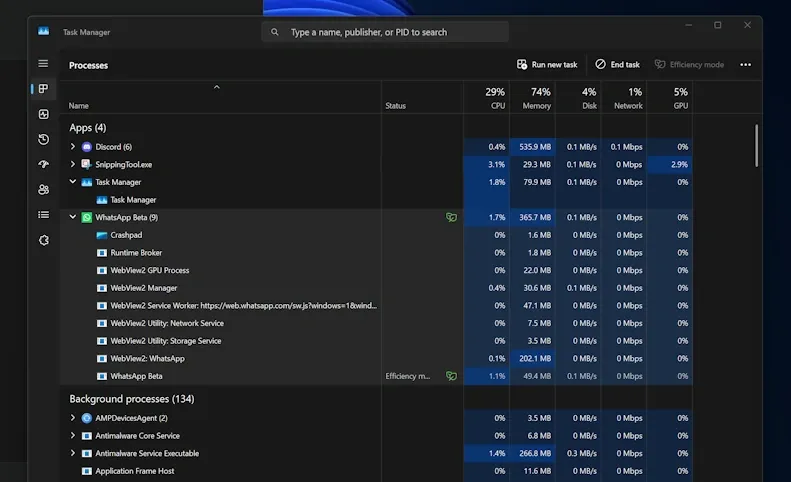Viewport: 791px width, 482px height.
Task: Click the WhatsApp Beta green icon
Action: pyautogui.click(x=87, y=218)
